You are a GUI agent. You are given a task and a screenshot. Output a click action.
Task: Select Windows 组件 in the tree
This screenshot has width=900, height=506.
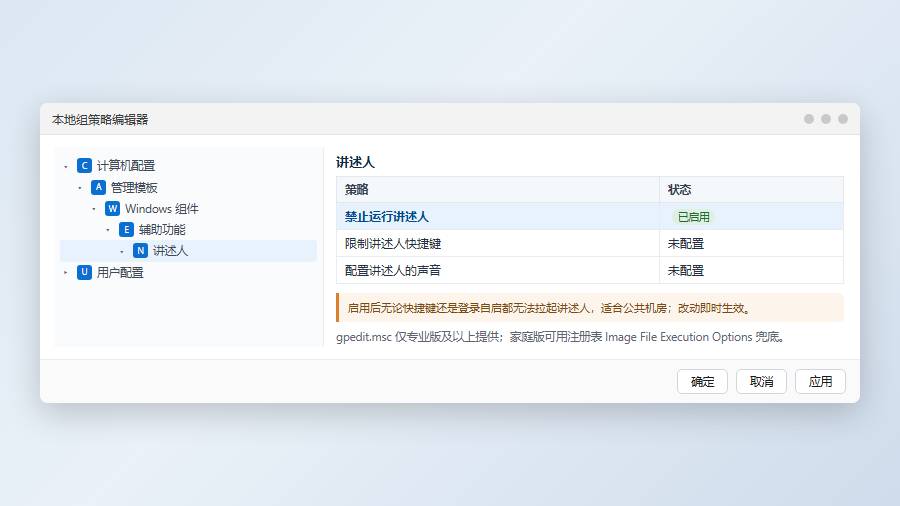point(162,209)
